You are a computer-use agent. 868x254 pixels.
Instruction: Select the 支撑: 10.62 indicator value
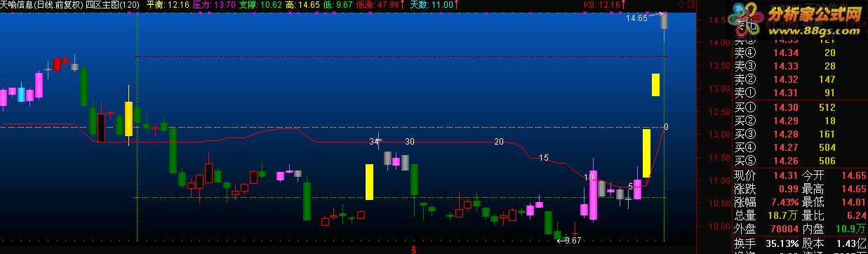pyautogui.click(x=260, y=5)
